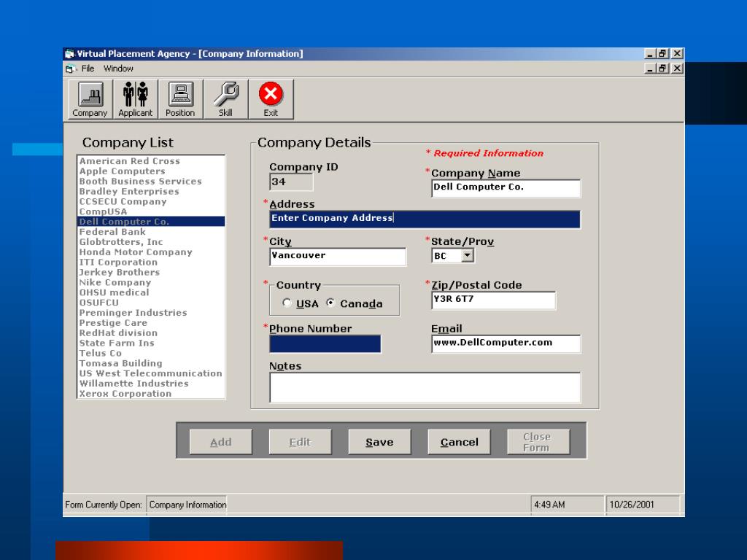Image resolution: width=747 pixels, height=560 pixels.
Task: Open the Window menu
Action: click(119, 69)
